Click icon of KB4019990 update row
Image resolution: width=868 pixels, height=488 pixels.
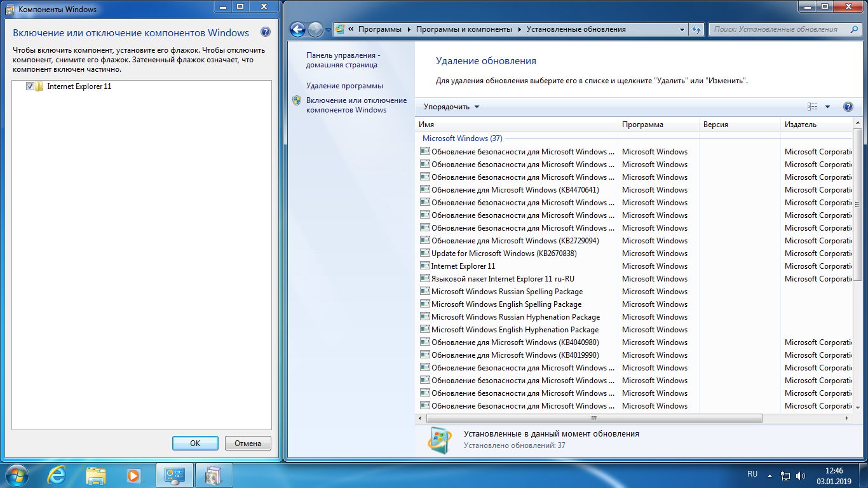[425, 355]
